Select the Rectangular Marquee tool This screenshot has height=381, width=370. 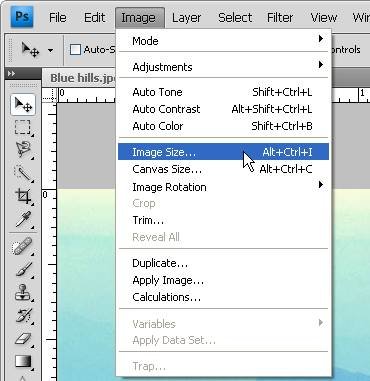point(23,127)
